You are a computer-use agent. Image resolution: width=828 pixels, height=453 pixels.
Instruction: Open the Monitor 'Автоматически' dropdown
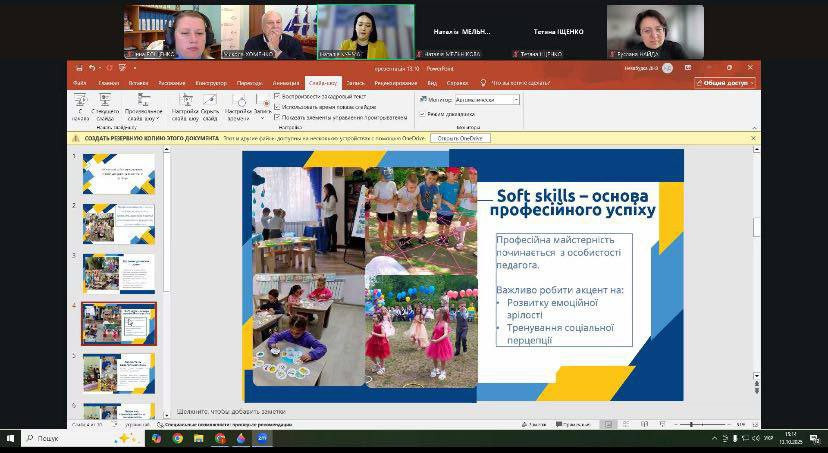pyautogui.click(x=515, y=100)
